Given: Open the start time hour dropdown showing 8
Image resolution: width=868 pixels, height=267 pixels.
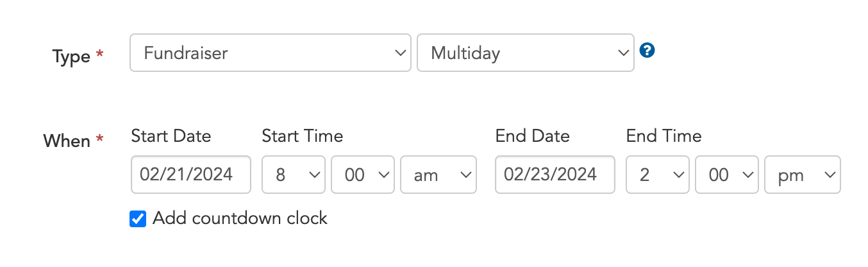Looking at the screenshot, I should (x=294, y=175).
